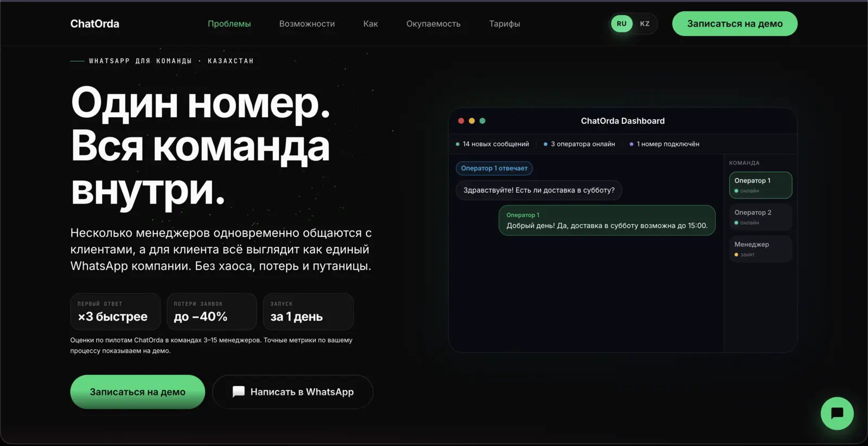Click the paragraph starting Несколько менеджеров одновременно
Viewport: 868px width, 446px height.
tap(221, 250)
